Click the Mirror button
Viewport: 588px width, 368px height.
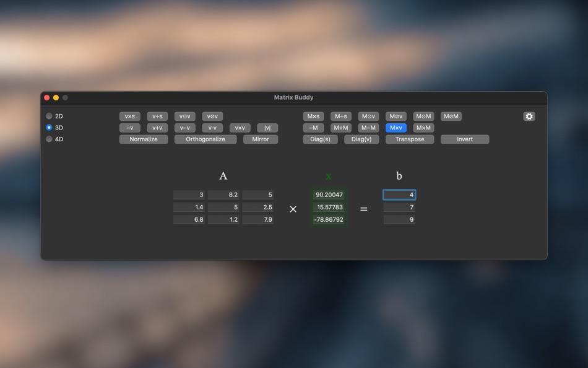pos(261,139)
